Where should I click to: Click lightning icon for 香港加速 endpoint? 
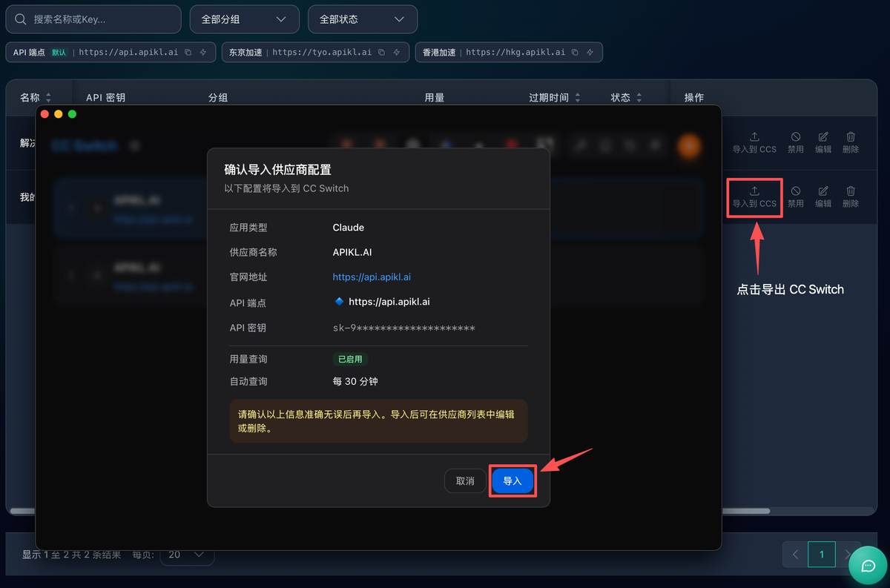pyautogui.click(x=590, y=53)
